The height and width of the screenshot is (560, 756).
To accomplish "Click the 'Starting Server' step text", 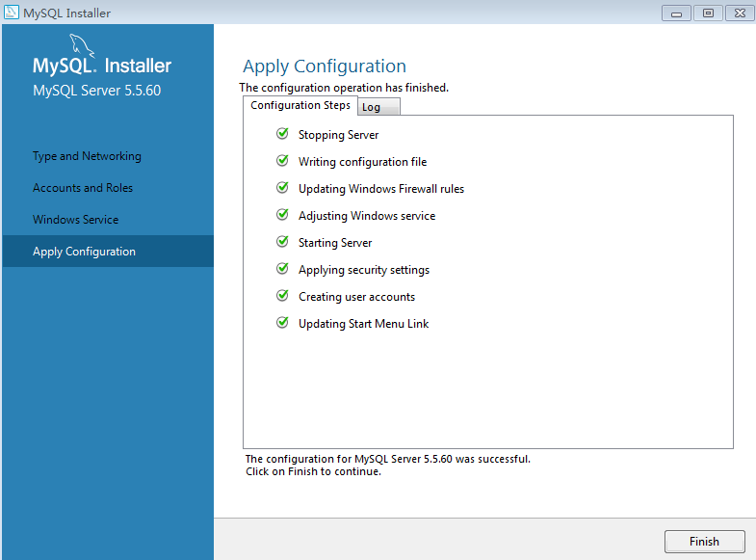I will point(335,243).
